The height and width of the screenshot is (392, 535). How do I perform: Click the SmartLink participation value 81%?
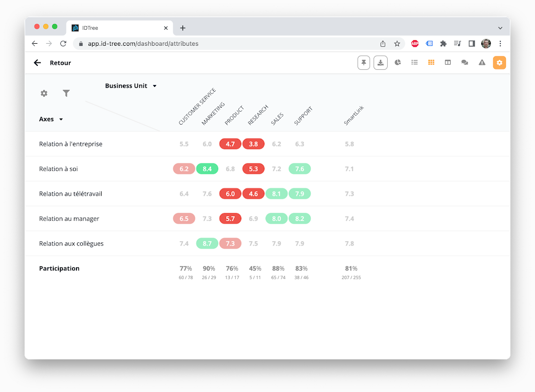pos(351,268)
